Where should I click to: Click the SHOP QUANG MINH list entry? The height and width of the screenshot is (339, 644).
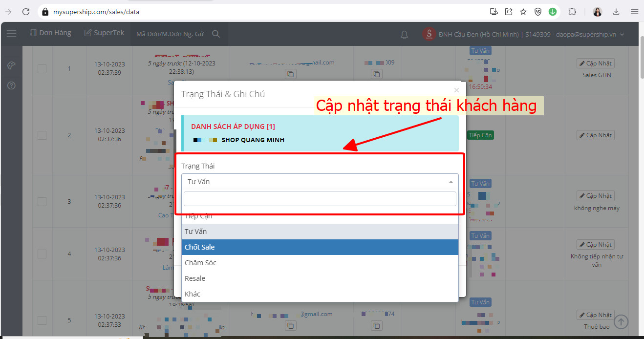253,140
